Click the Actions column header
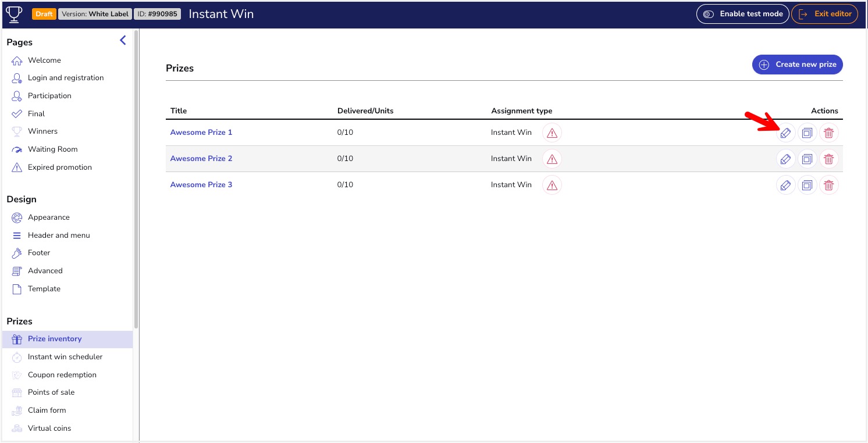Screen dimensions: 868x443 tap(825, 111)
